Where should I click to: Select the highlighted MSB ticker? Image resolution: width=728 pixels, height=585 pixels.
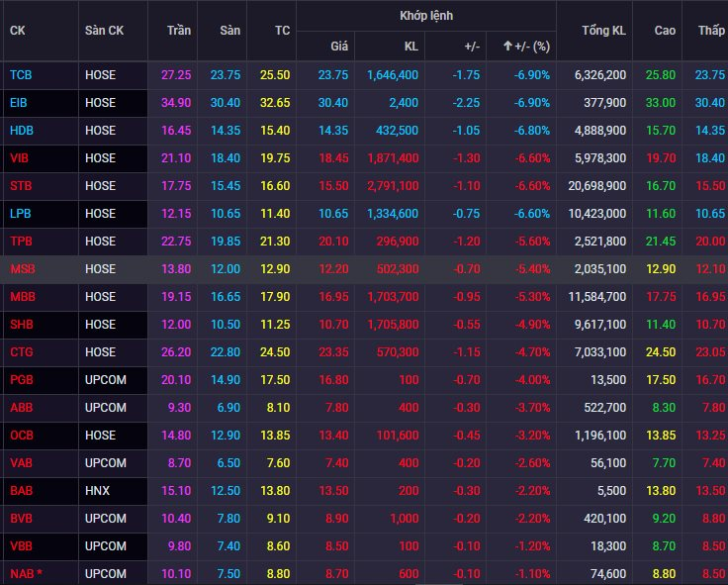click(x=21, y=268)
